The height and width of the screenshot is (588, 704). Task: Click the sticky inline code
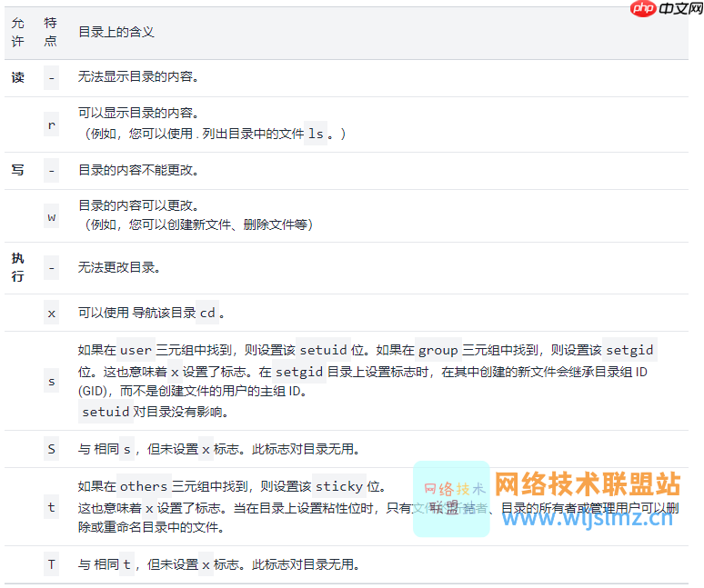pyautogui.click(x=339, y=486)
